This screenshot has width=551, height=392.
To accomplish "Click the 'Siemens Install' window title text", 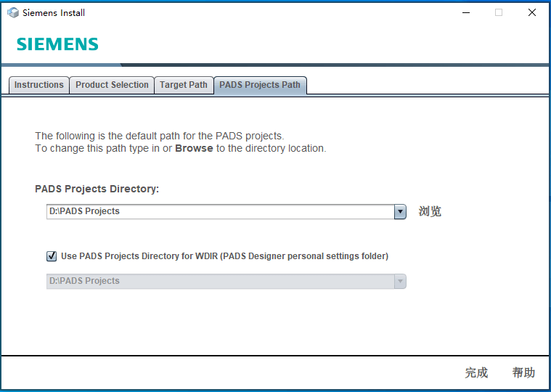I will (x=54, y=13).
